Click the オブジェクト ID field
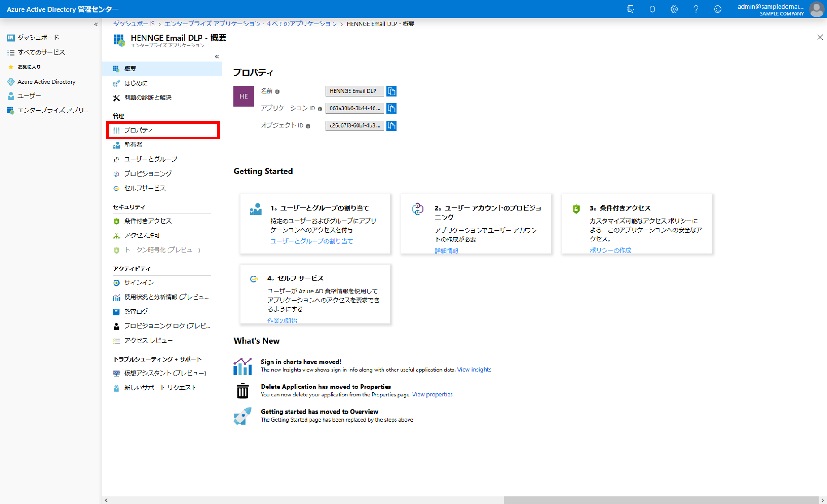Viewport: 827px width, 504px height. coord(354,125)
